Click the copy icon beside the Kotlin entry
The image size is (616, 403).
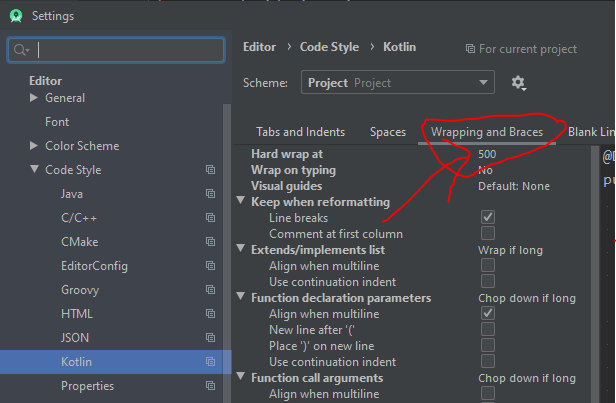coord(210,362)
